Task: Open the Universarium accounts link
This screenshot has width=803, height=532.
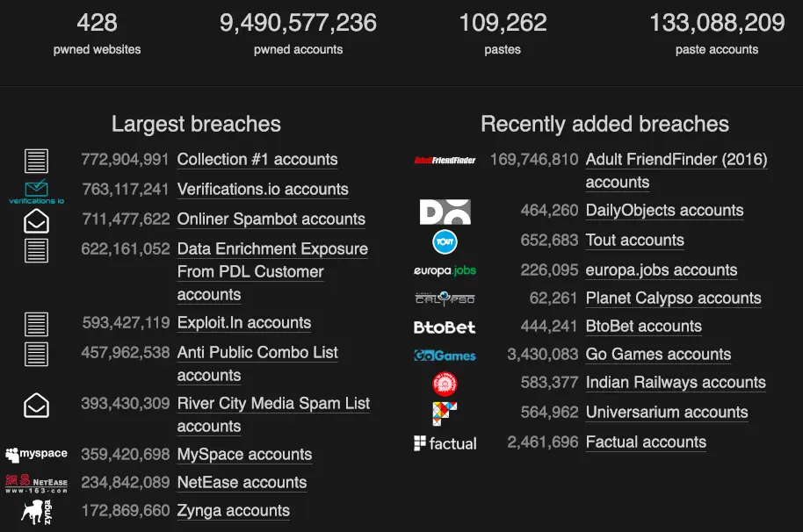Action: 667,413
